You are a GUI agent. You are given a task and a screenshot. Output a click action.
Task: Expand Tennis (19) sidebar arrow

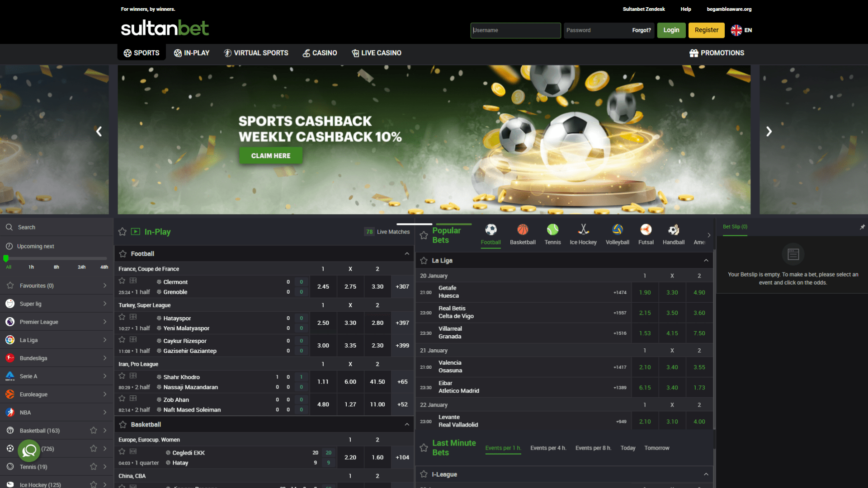(x=105, y=466)
